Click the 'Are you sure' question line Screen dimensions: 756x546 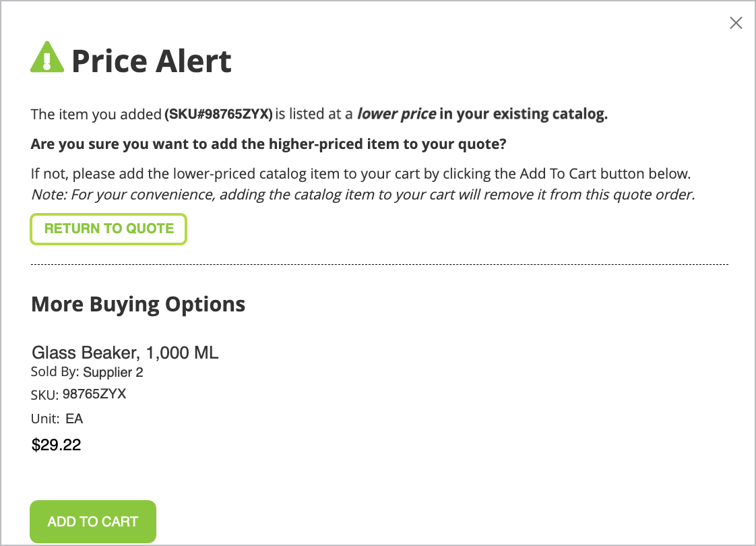coord(269,144)
